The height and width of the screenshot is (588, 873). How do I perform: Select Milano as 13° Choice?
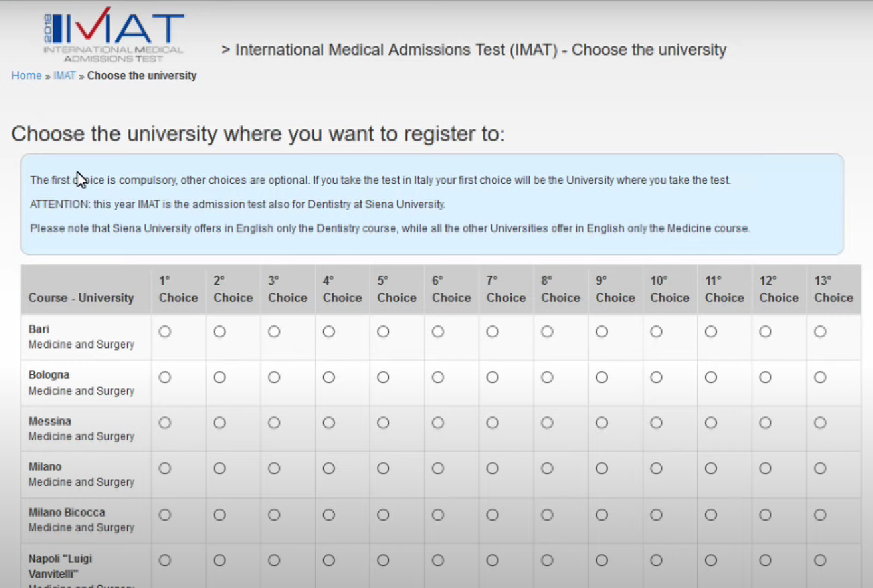tap(820, 469)
